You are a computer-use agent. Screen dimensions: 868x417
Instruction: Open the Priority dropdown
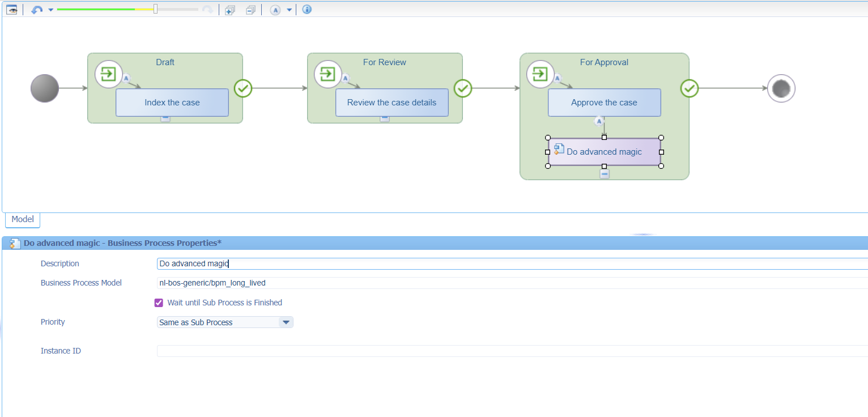pyautogui.click(x=286, y=322)
